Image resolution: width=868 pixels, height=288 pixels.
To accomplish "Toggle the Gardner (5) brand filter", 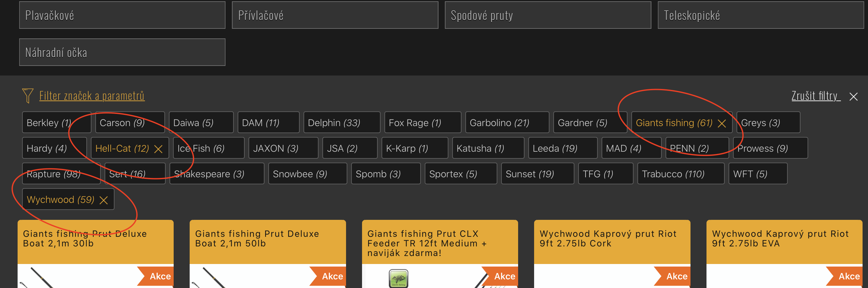I will coord(590,123).
